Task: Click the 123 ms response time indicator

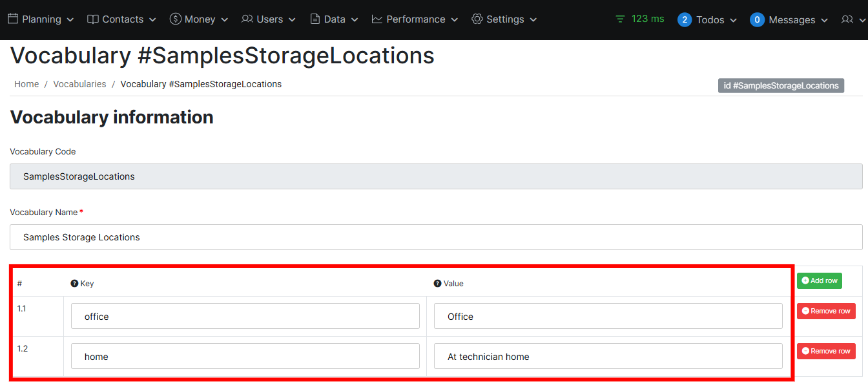Action: click(639, 19)
